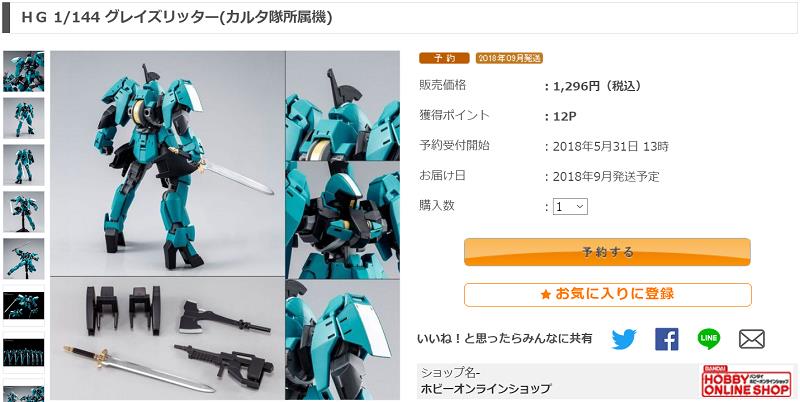Open the Bandai Hobby Online Shop logo
Image resolution: width=800 pixels, height=402 pixels.
(x=746, y=381)
